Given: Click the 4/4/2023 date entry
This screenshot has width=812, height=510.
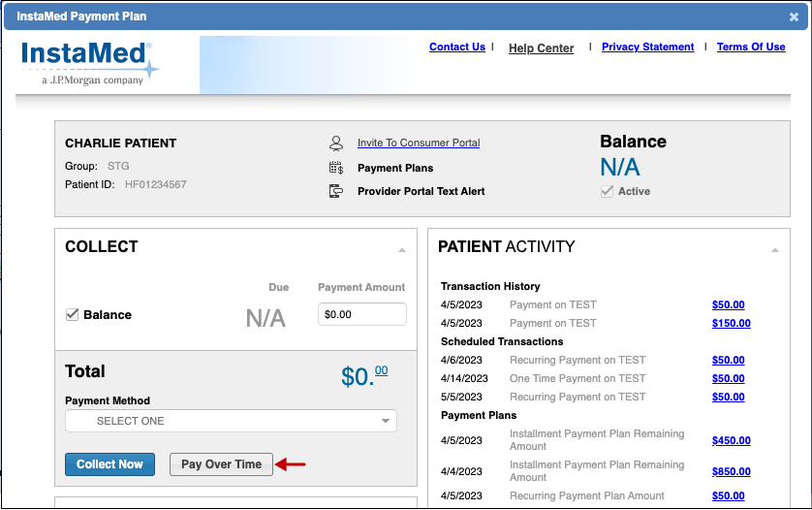Looking at the screenshot, I should (461, 471).
